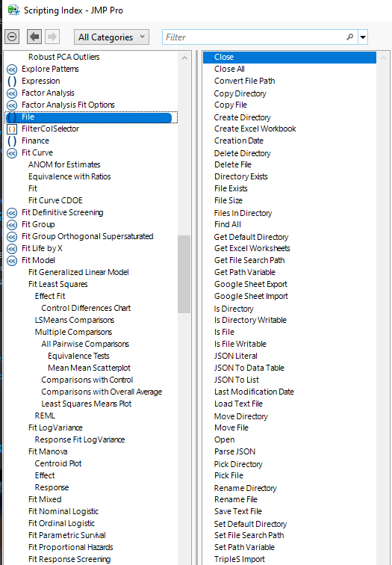Open the Filter options dropdown arrow
This screenshot has width=392, height=565.
coord(363,37)
